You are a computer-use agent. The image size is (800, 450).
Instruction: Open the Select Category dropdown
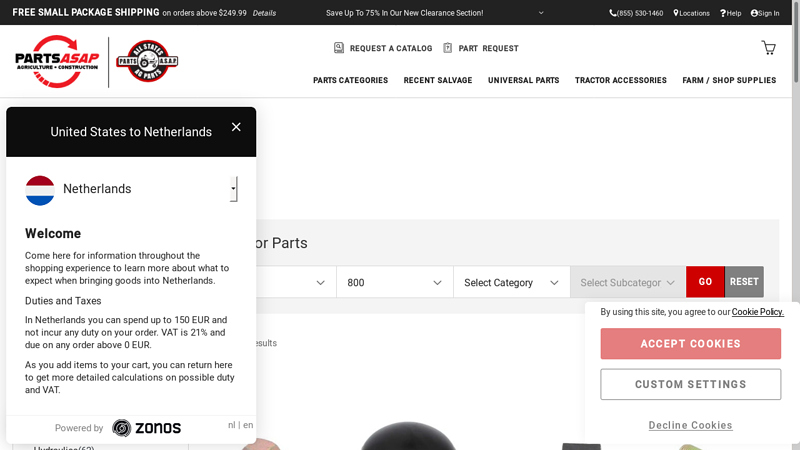click(511, 283)
